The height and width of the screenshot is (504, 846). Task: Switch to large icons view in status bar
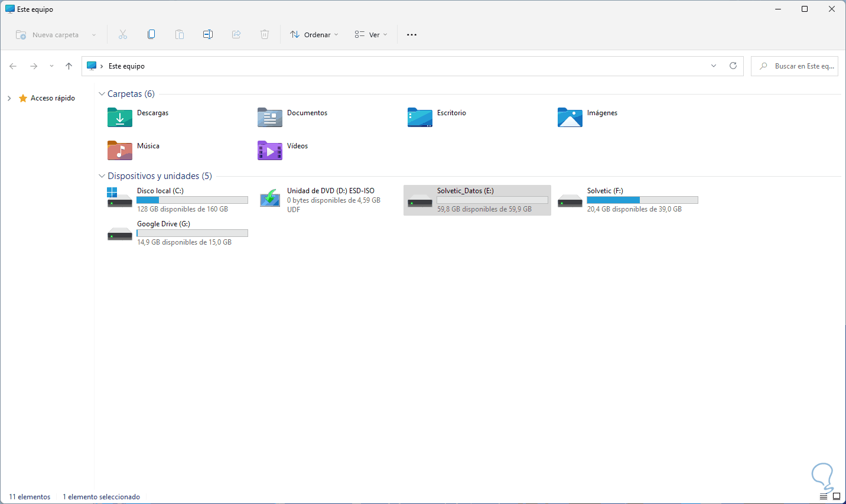coord(837,497)
